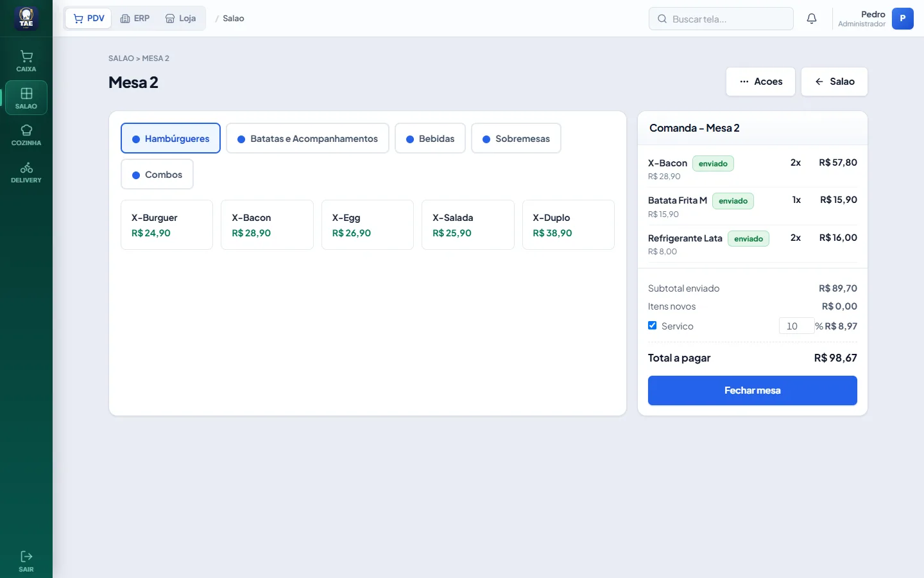Add X-Burguer R$ 24,90 to the order
924x578 pixels.
tap(167, 225)
